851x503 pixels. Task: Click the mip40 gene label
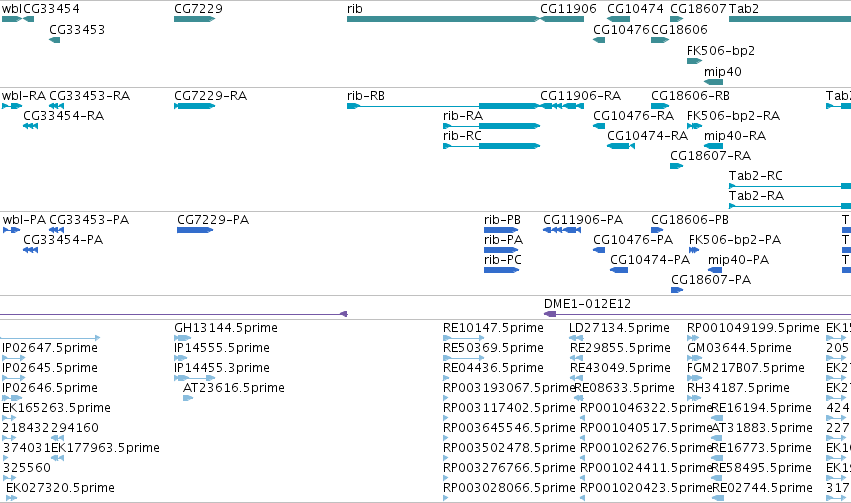click(x=722, y=72)
